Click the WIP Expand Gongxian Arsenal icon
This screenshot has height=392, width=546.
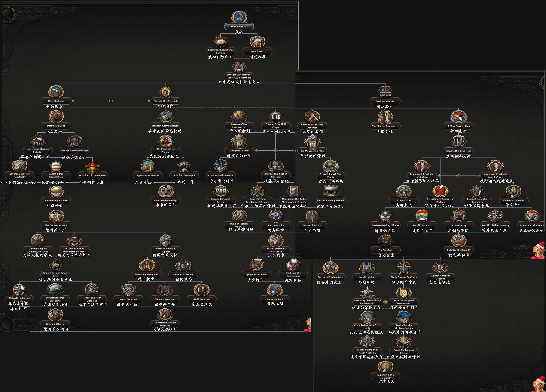click(221, 191)
